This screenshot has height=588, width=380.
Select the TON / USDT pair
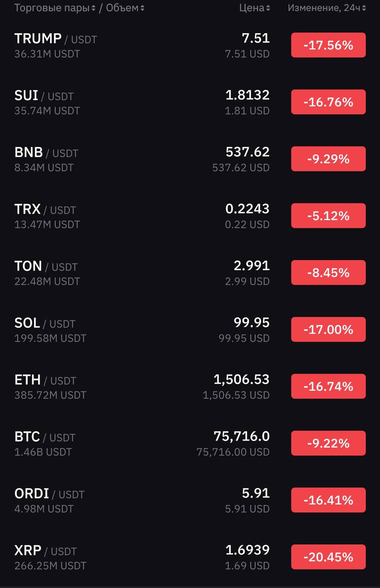point(190,273)
